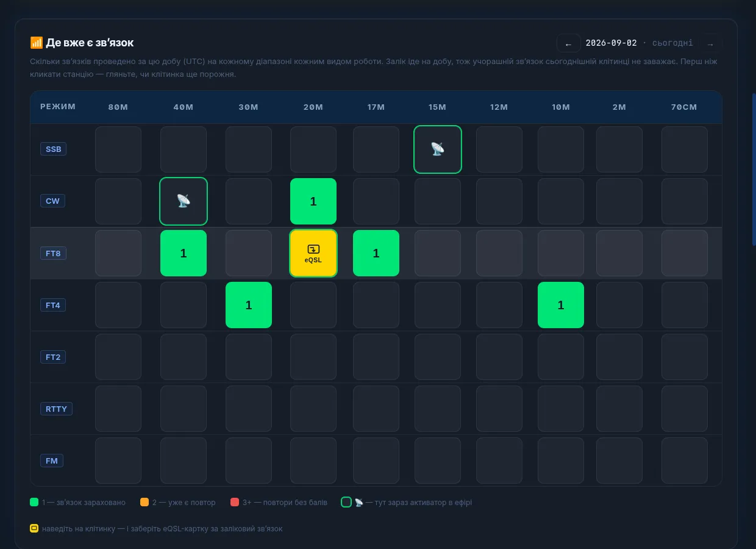Click the antenna icon in the legend
This screenshot has width=756, height=549.
click(359, 503)
